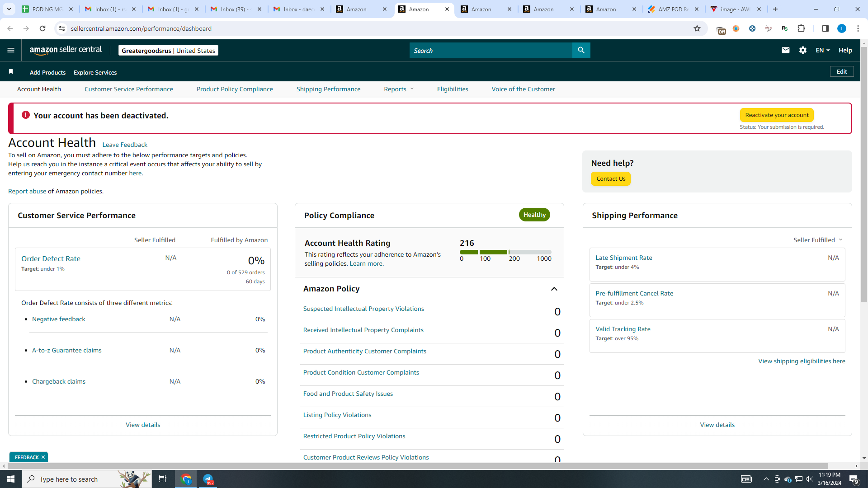The image size is (868, 488).
Task: Open Chrome from the taskbar
Action: click(186, 479)
